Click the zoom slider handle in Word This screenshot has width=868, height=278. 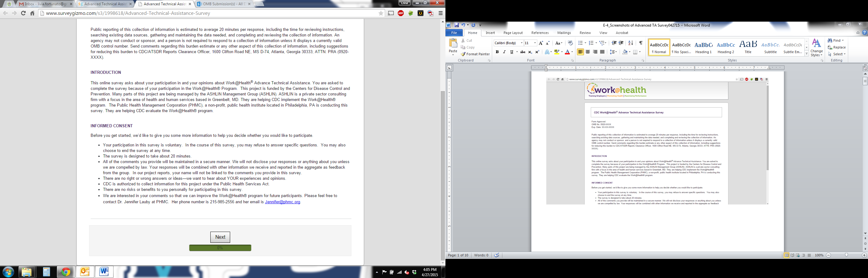point(846,255)
